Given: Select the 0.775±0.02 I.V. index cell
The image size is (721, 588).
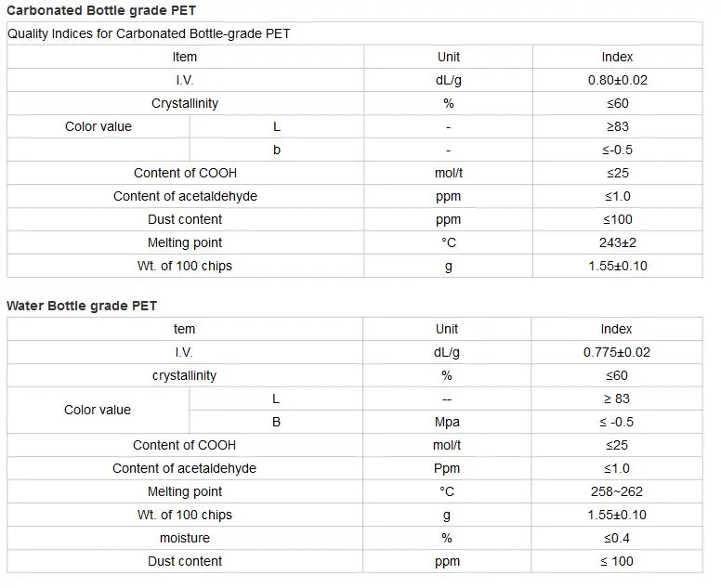Looking at the screenshot, I should click(617, 352).
